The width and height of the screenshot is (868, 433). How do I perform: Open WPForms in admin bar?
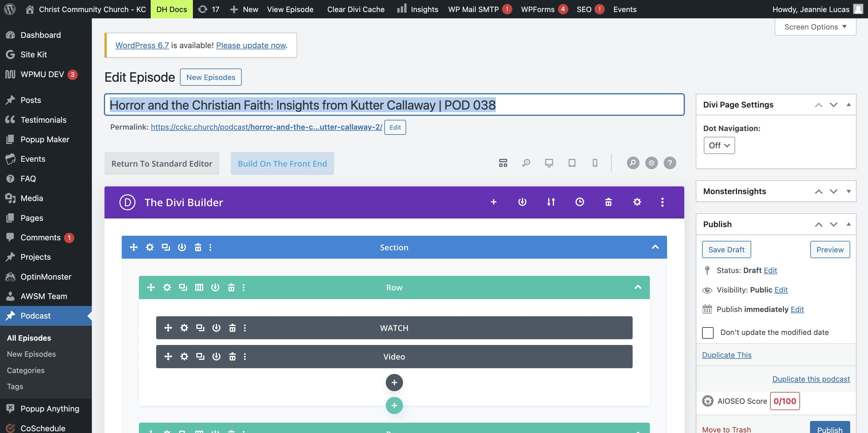[x=544, y=9]
